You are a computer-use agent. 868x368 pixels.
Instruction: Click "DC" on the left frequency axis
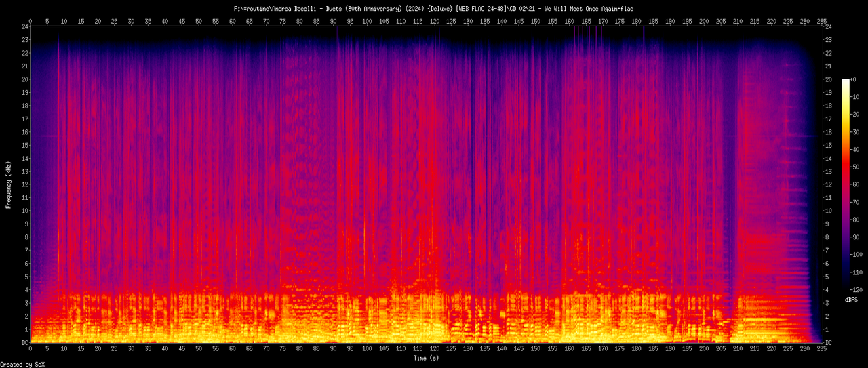pyautogui.click(x=25, y=342)
